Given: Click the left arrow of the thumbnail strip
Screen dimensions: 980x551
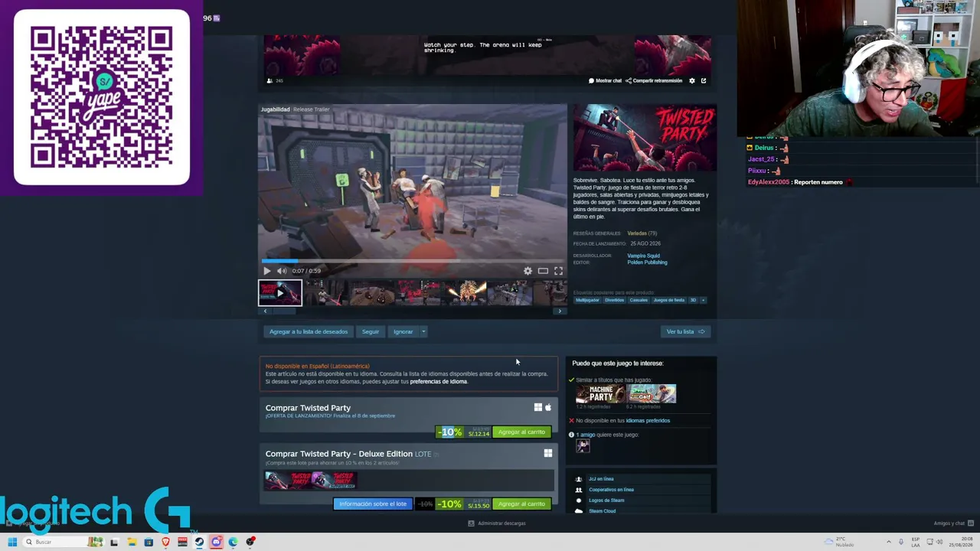Looking at the screenshot, I should [x=265, y=311].
